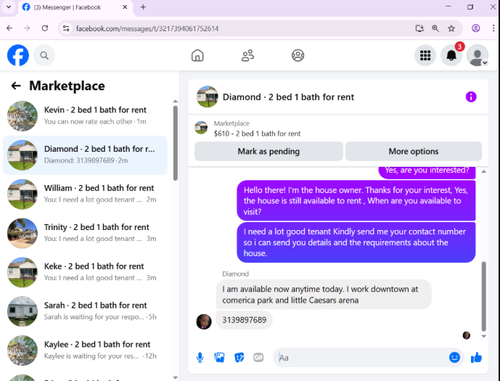Viewport: 500px width, 381px height.
Task: Click the $610 listing link under Marketplace
Action: click(x=257, y=134)
